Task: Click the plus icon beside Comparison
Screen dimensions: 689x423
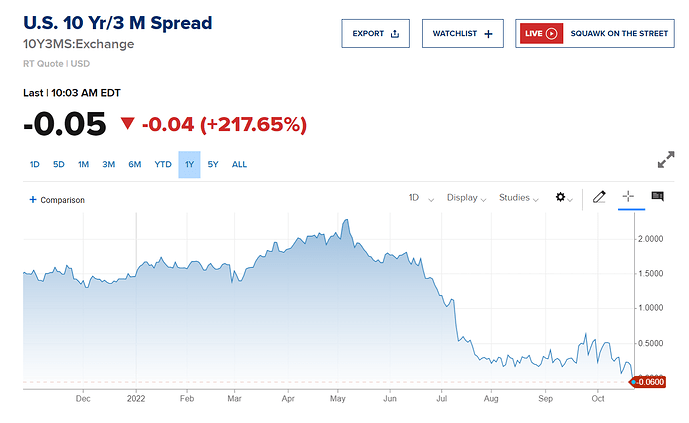Action: [33, 200]
